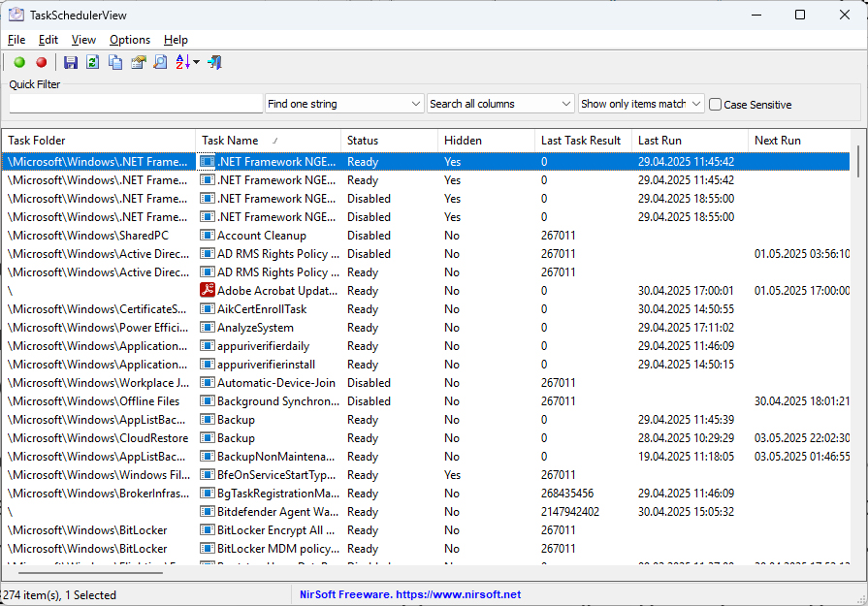Image resolution: width=868 pixels, height=606 pixels.
Task: Click the Find magnifier toolbar icon
Action: pos(161,62)
